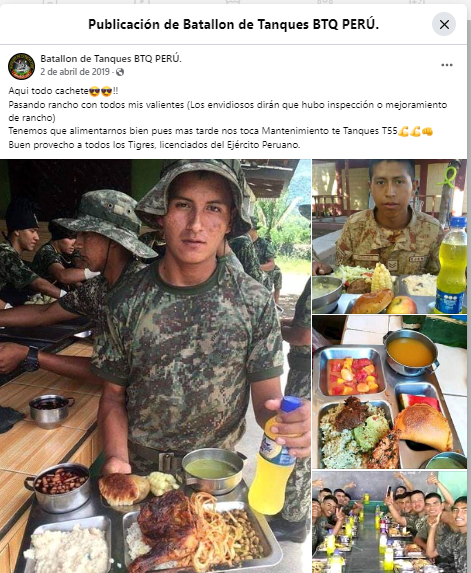Click the line Buen provecho a todos los Tigres
This screenshot has height=573, width=471.
(154, 145)
